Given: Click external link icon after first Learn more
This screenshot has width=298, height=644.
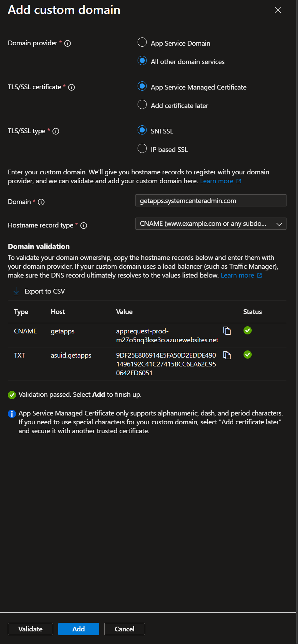Looking at the screenshot, I should (x=239, y=181).
